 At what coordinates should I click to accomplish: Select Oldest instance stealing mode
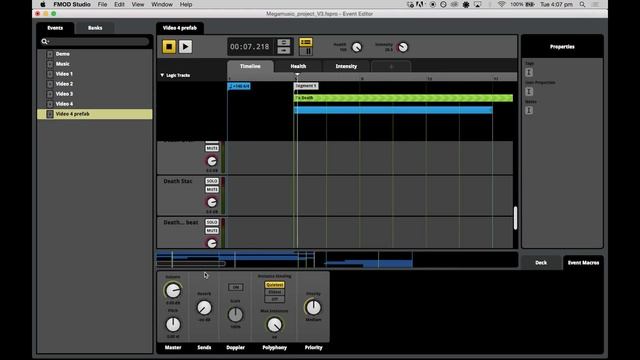tap(275, 292)
